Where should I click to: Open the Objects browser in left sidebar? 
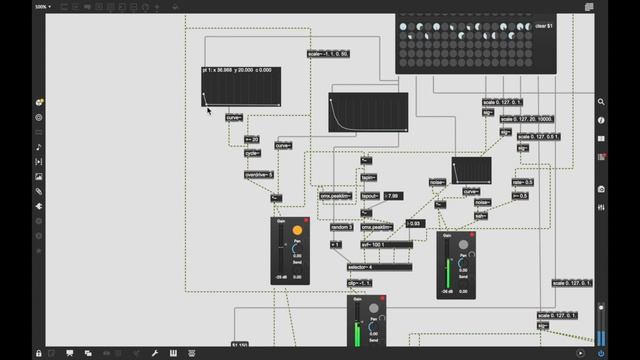[x=39, y=102]
